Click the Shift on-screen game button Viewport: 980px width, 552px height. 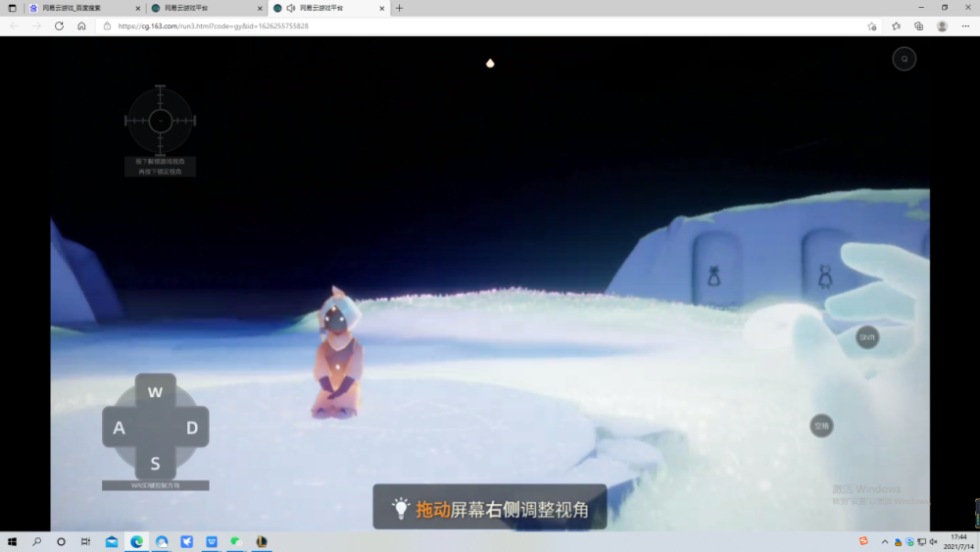click(867, 337)
